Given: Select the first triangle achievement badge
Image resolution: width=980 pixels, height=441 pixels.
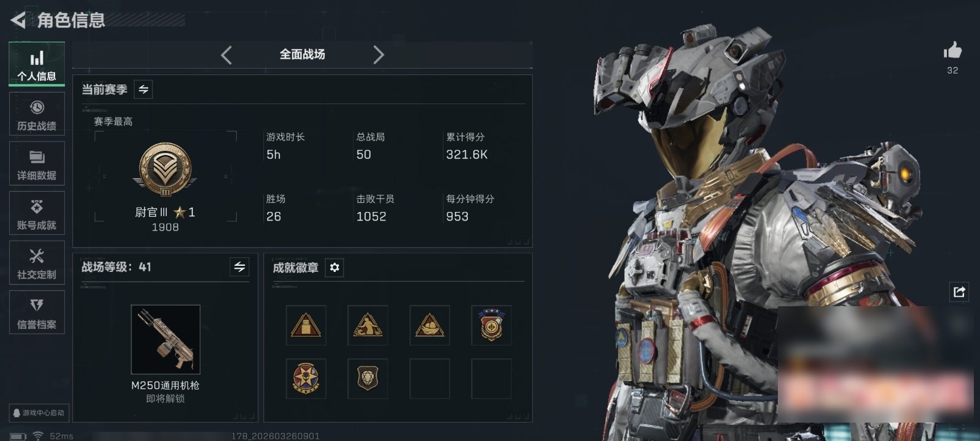Looking at the screenshot, I should 306,325.
